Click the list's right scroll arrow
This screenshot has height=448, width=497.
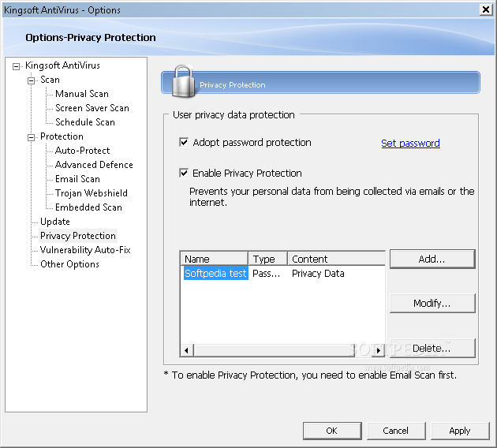coord(378,350)
